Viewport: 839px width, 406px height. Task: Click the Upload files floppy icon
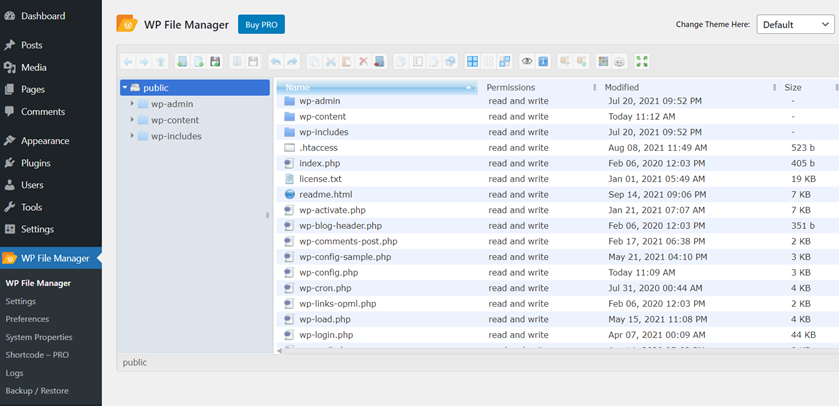tap(215, 62)
